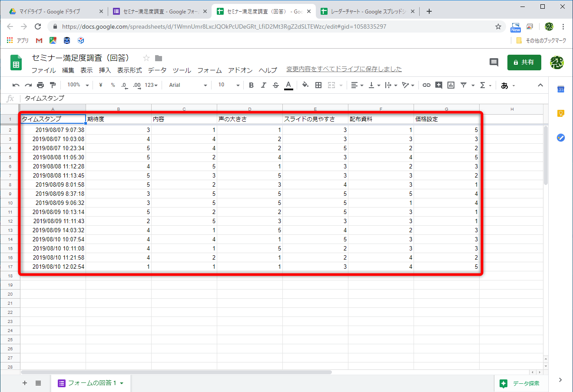Show the all sheets list
573x392 pixels.
click(x=38, y=383)
